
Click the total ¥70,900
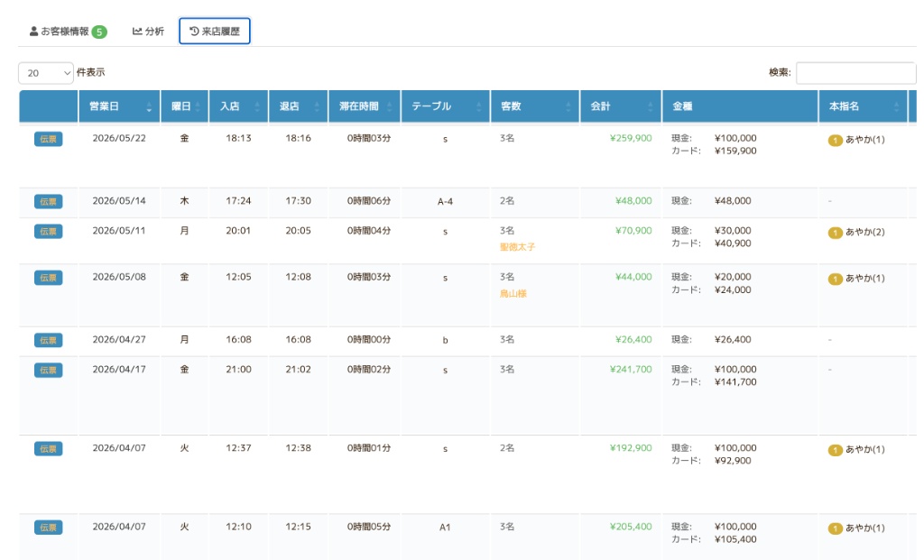(x=633, y=231)
